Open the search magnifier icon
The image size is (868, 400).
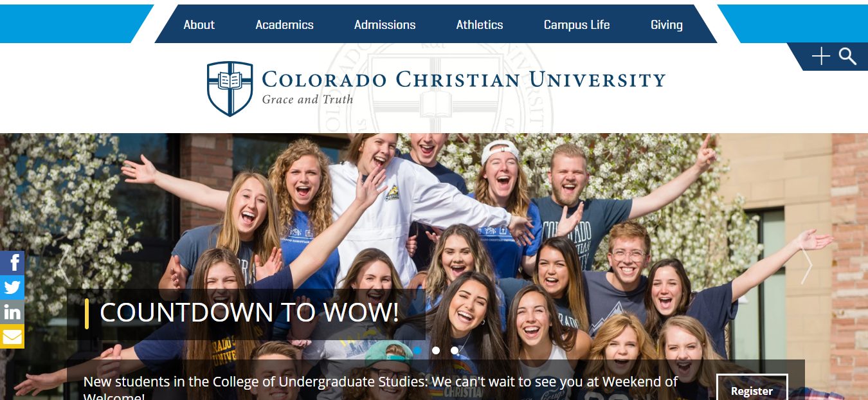point(847,57)
